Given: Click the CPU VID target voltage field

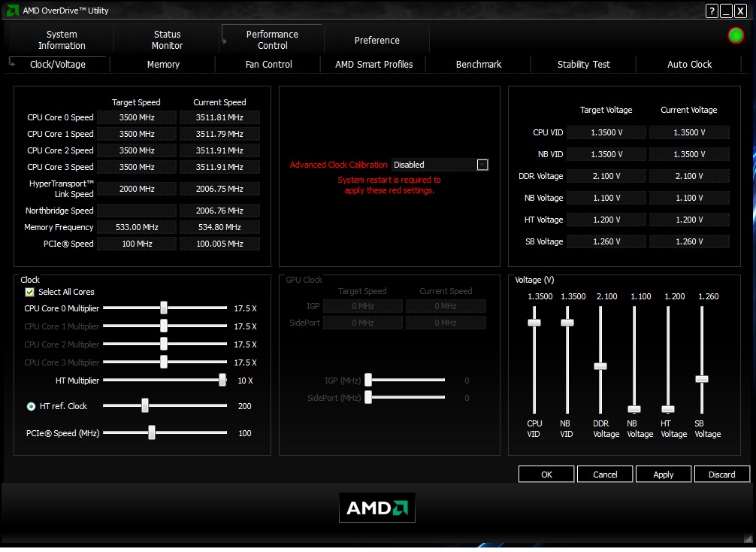Looking at the screenshot, I should [606, 132].
